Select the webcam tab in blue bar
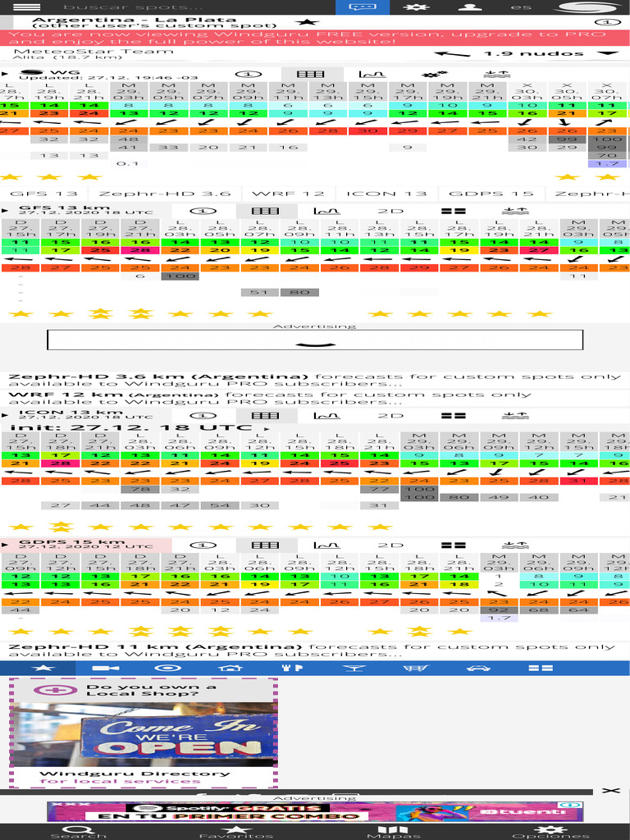The width and height of the screenshot is (630, 840). click(x=106, y=668)
